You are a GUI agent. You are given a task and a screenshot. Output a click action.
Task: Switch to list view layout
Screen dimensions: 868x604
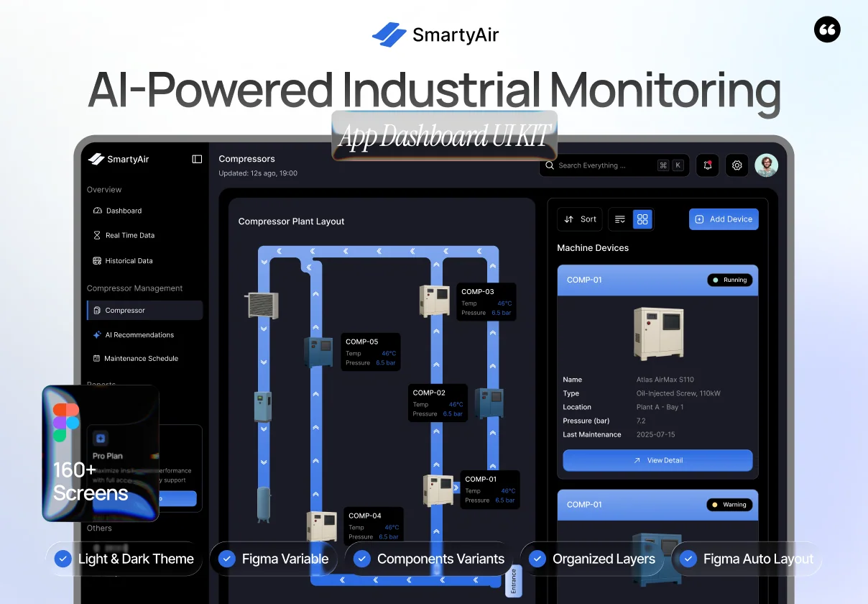[x=620, y=219]
